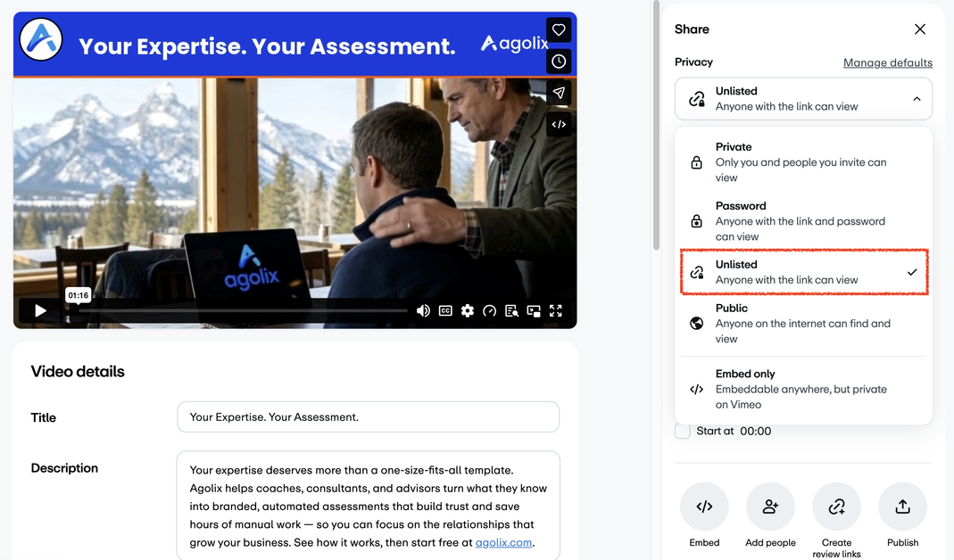Select Password privacy option
This screenshot has height=560, width=954.
click(803, 221)
